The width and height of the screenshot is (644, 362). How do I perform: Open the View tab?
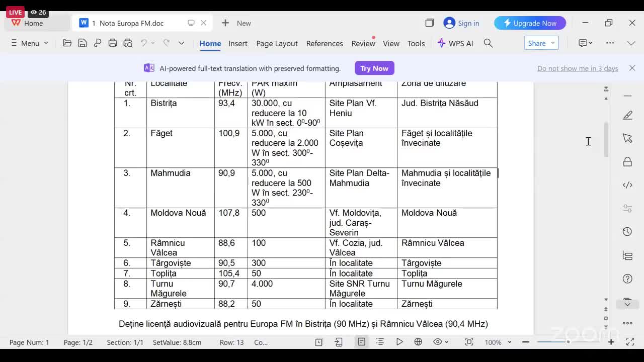391,43
